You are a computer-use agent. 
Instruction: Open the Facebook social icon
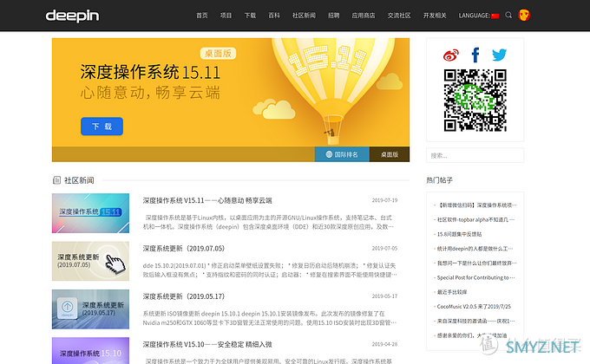click(475, 55)
